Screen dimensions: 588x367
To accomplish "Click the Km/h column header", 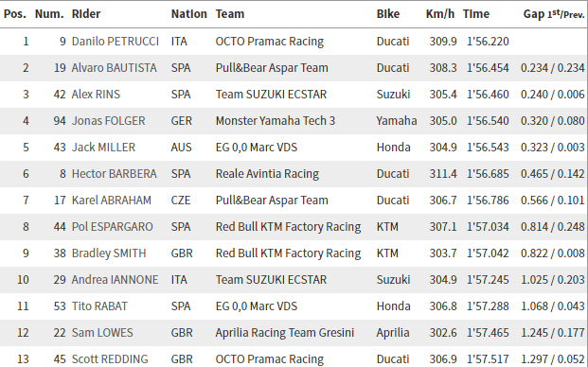I will click(440, 14).
